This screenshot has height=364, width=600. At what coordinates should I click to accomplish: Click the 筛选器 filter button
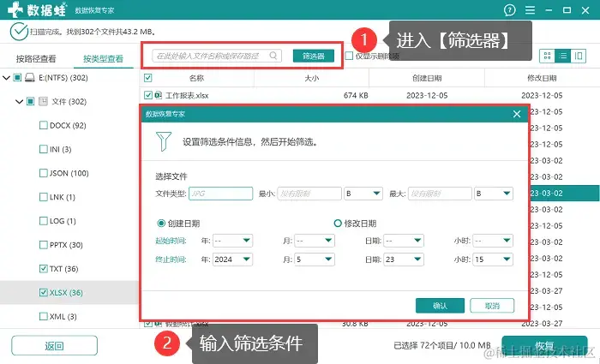click(314, 56)
